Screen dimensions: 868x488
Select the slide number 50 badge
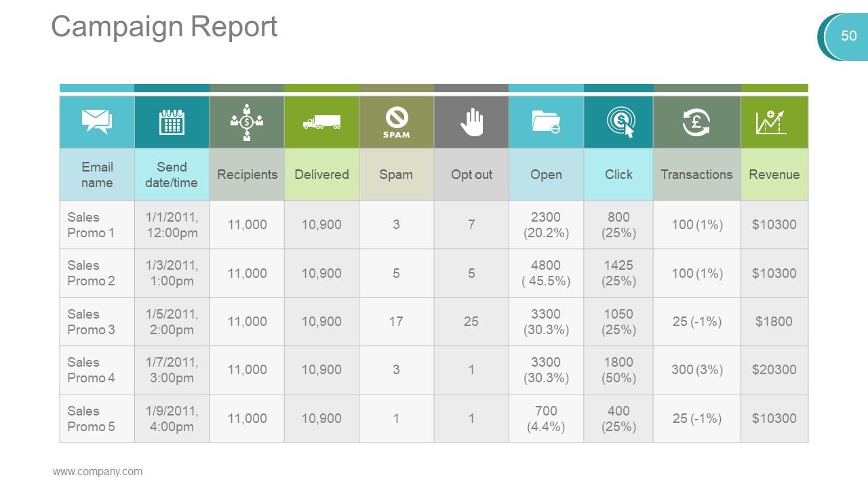(x=848, y=36)
